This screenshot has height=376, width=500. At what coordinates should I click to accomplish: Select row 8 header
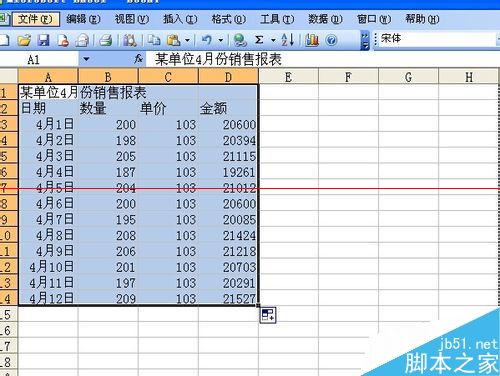[x=9, y=203]
